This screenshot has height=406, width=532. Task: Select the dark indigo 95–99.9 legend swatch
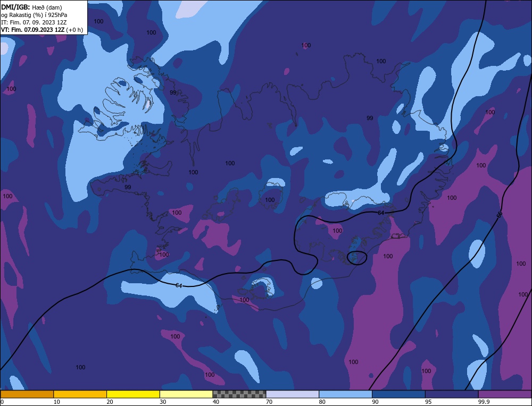point(452,394)
